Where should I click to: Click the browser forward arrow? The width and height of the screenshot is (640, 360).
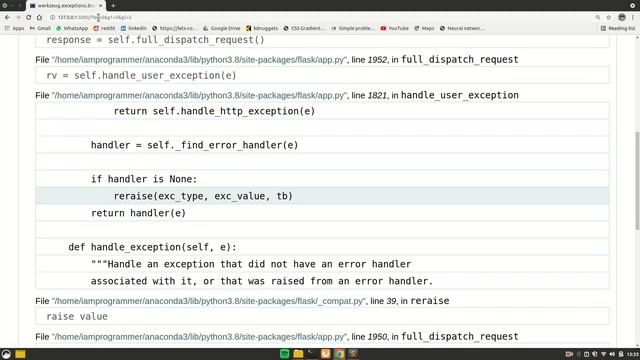[18, 17]
